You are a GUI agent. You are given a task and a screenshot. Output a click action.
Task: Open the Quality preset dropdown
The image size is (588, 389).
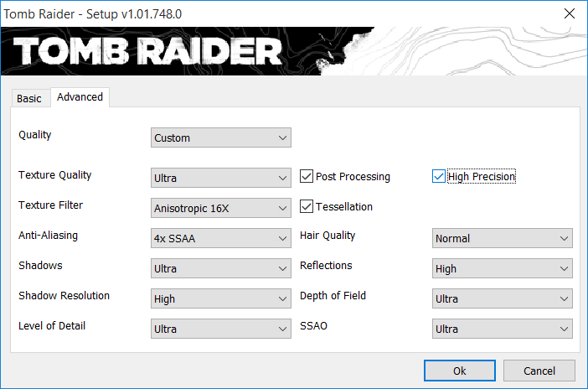pyautogui.click(x=221, y=137)
